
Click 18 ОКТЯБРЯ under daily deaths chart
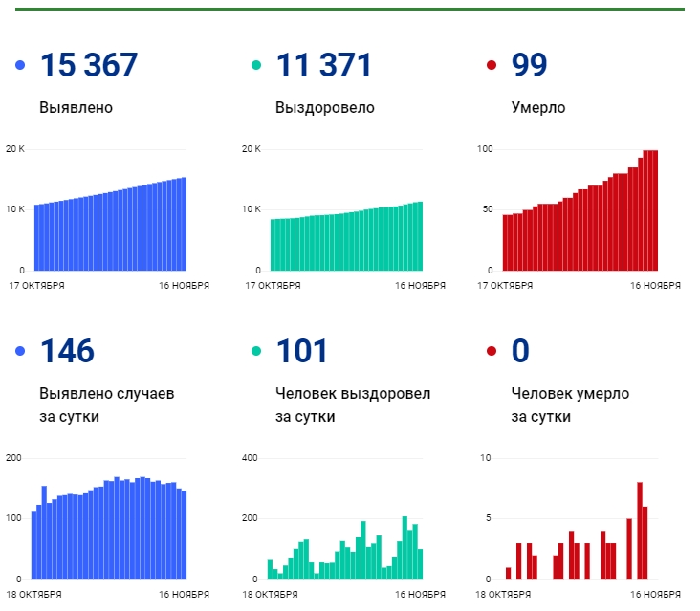coord(503,595)
